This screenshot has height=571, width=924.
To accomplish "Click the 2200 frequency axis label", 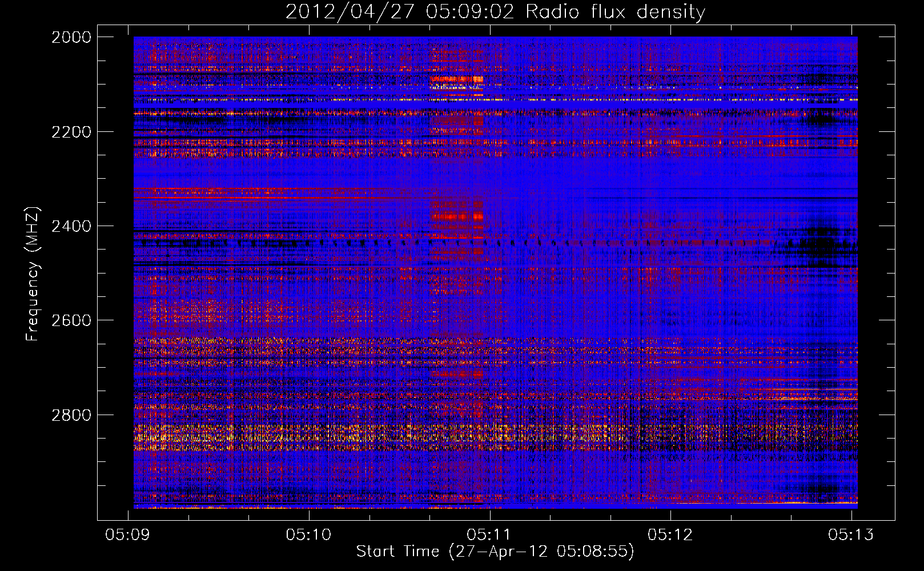I will point(71,132).
